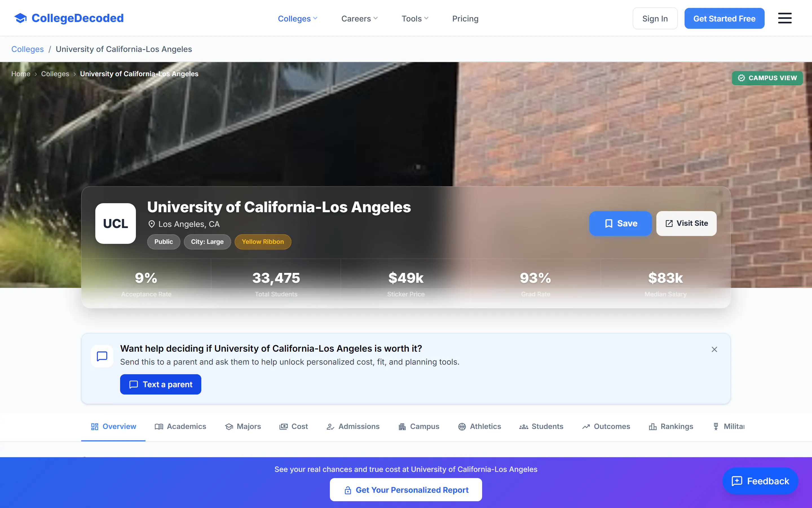Click the external link icon on Visit Site
The height and width of the screenshot is (508, 812).
coord(669,224)
